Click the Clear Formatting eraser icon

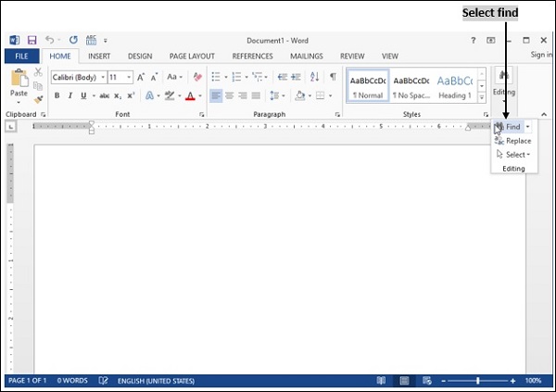[196, 77]
